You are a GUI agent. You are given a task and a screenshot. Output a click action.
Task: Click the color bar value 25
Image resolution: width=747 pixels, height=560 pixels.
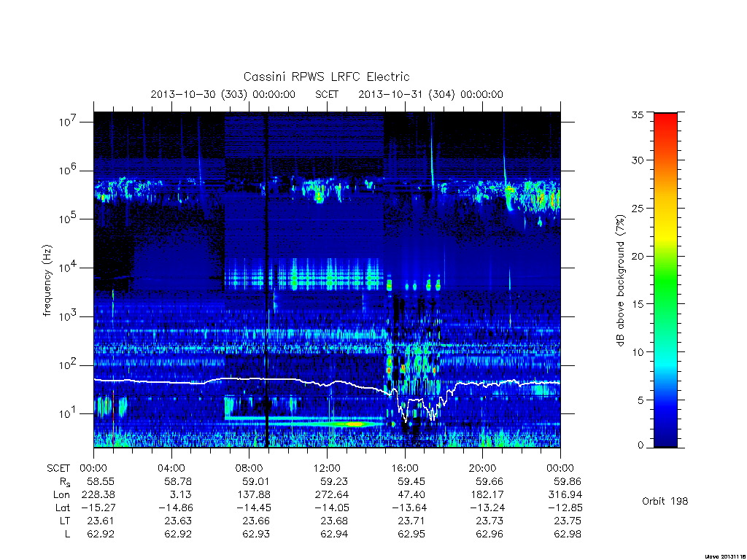coord(638,208)
